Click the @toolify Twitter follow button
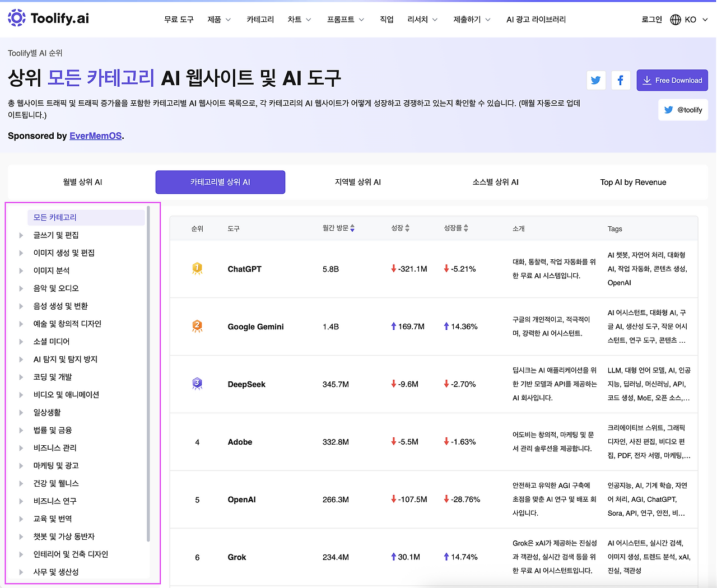Viewport: 717px width, 588px height. [683, 110]
